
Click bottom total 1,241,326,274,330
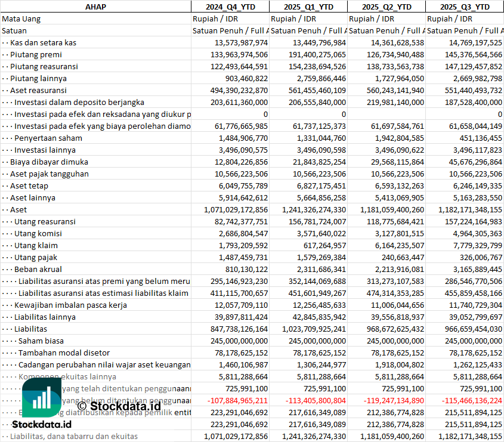pos(314,436)
